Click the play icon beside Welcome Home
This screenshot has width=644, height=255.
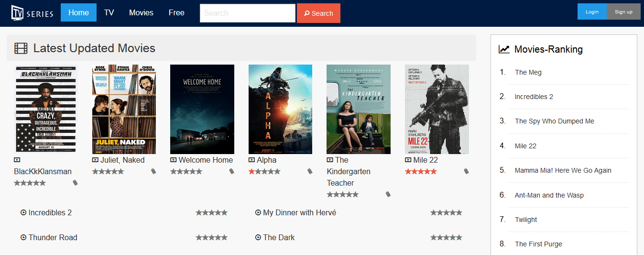[174, 160]
